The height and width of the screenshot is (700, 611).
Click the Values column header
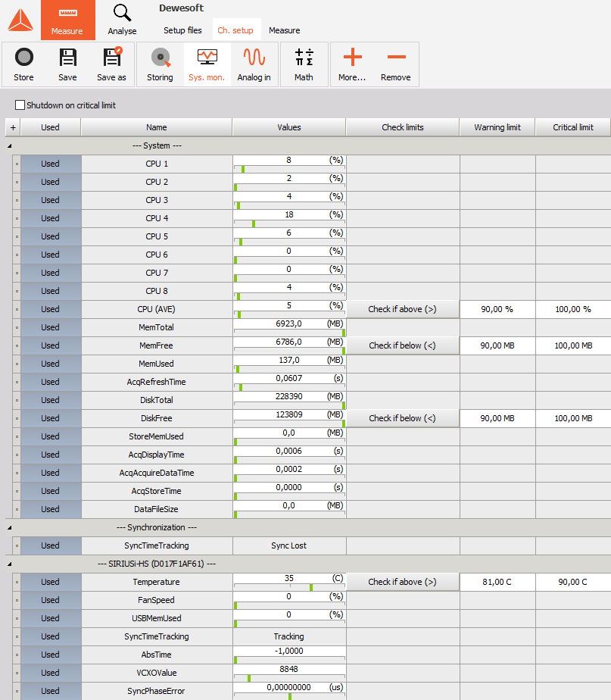289,127
